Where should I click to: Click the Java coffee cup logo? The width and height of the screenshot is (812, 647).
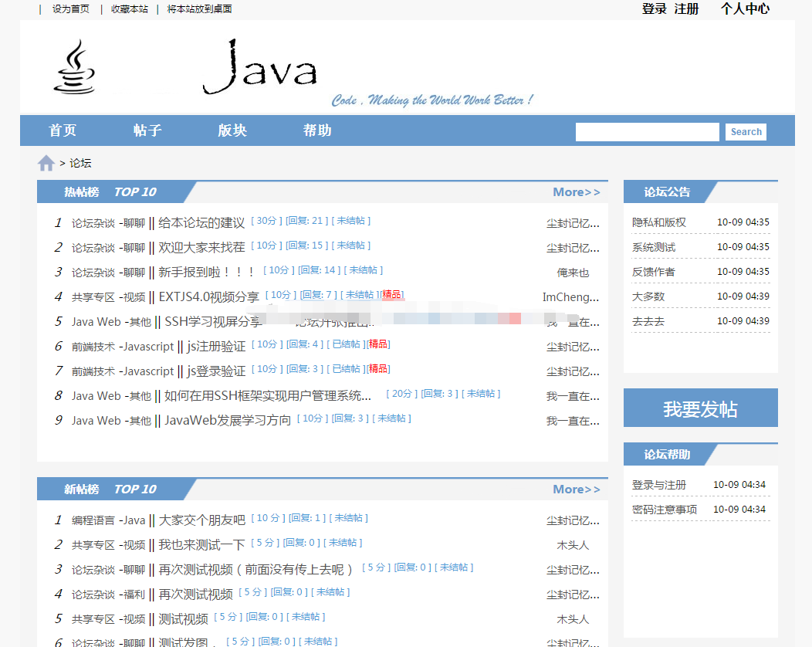[75, 67]
